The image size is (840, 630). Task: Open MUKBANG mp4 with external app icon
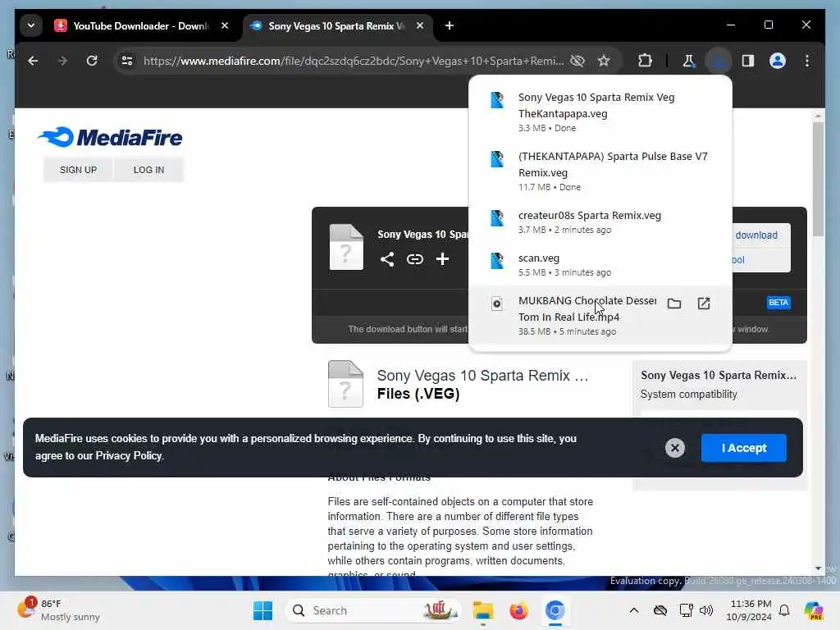pyautogui.click(x=703, y=304)
